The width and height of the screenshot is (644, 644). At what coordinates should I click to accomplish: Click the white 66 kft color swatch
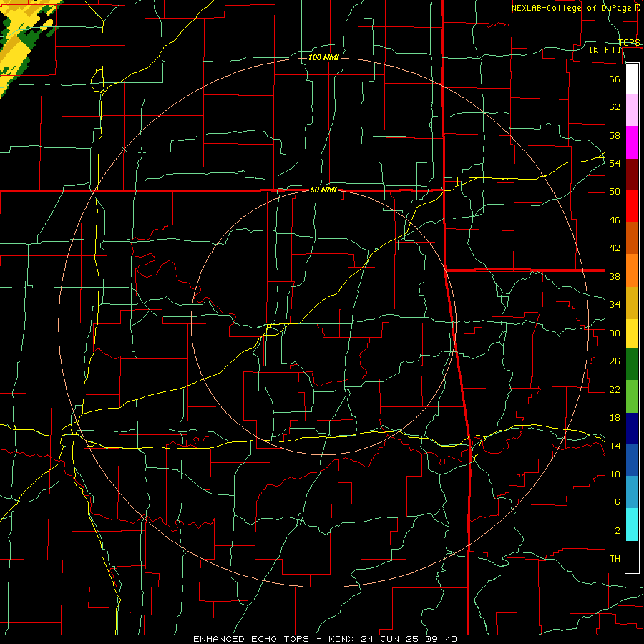click(632, 79)
